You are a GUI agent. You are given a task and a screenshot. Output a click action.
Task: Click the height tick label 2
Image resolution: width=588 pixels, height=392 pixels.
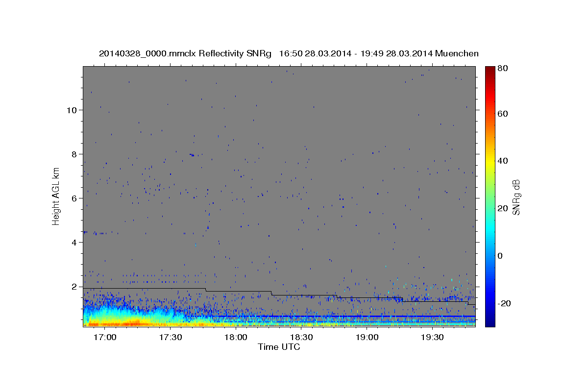[75, 287]
